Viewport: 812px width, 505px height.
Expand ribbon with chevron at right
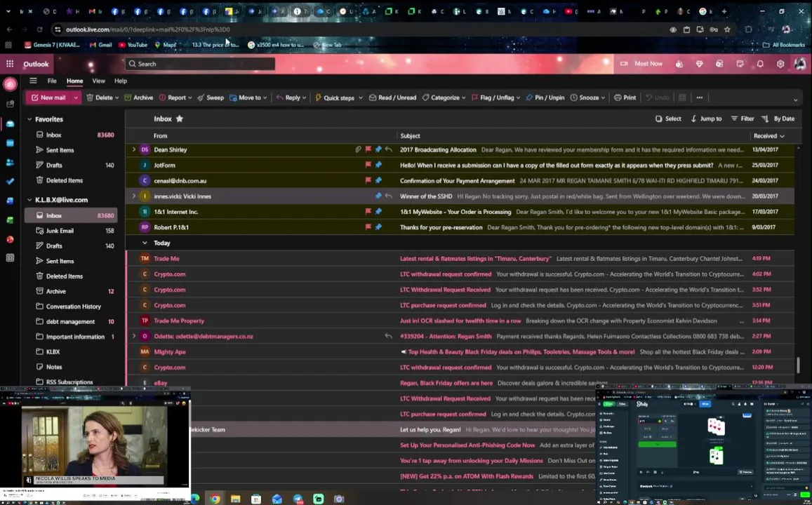point(795,100)
